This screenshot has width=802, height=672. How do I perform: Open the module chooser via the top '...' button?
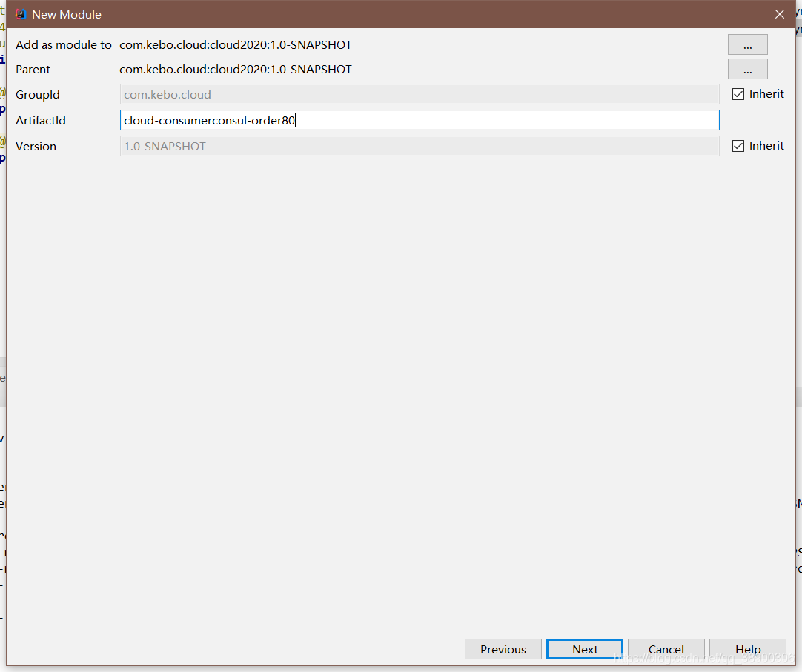(x=747, y=44)
